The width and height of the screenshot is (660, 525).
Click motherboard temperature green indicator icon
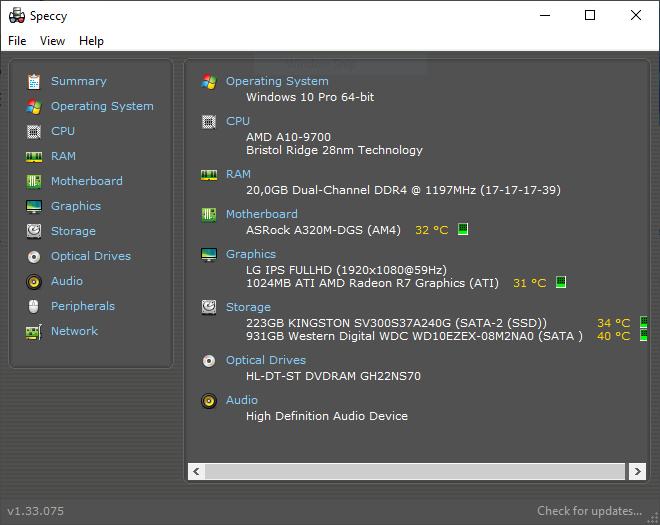[463, 229]
